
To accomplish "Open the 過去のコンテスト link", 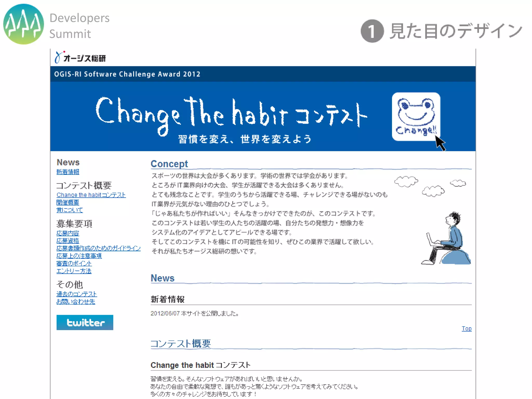I will (x=77, y=294).
